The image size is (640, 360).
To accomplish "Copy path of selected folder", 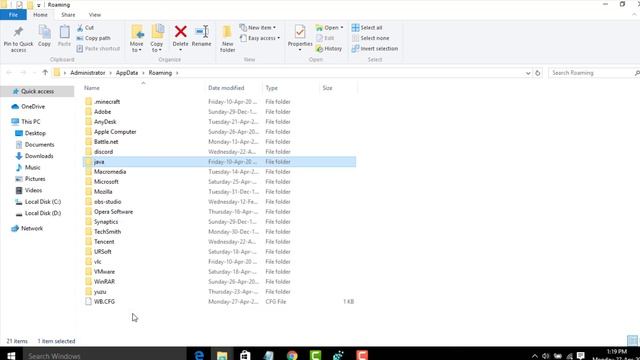I will point(93,38).
